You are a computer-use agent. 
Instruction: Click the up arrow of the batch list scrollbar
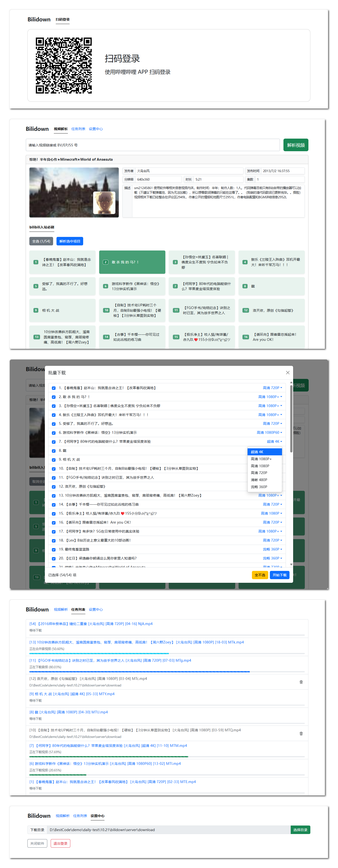(x=291, y=383)
